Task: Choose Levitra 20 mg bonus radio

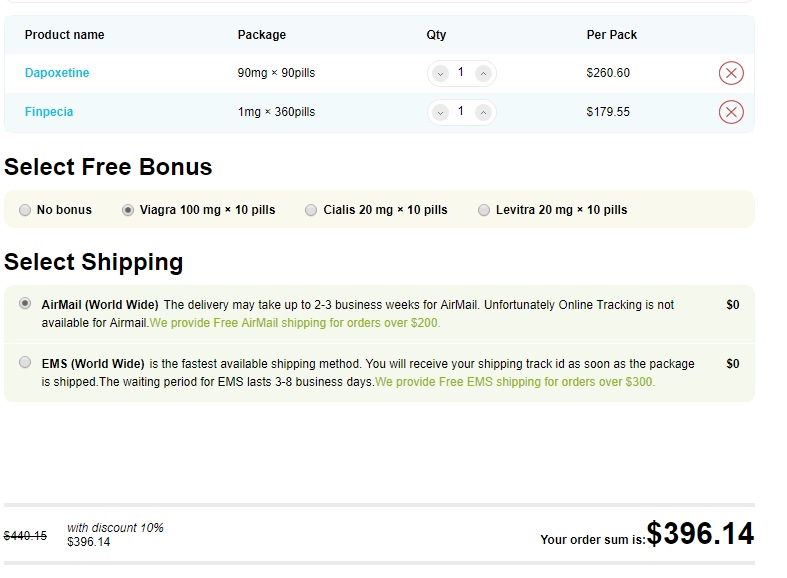Action: pos(484,210)
